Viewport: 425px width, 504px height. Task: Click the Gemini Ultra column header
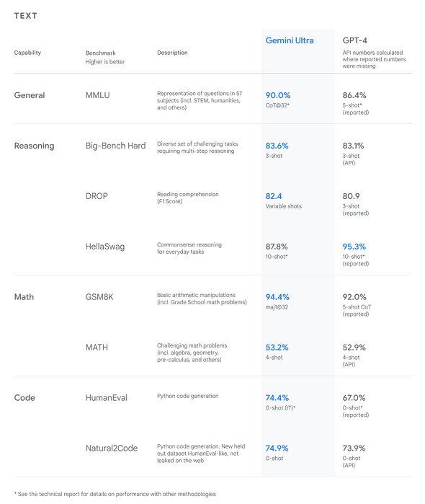289,40
